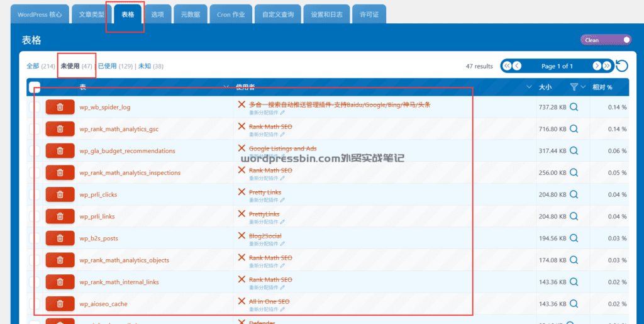Go to the first page of results
The image size is (644, 324).
(x=507, y=66)
